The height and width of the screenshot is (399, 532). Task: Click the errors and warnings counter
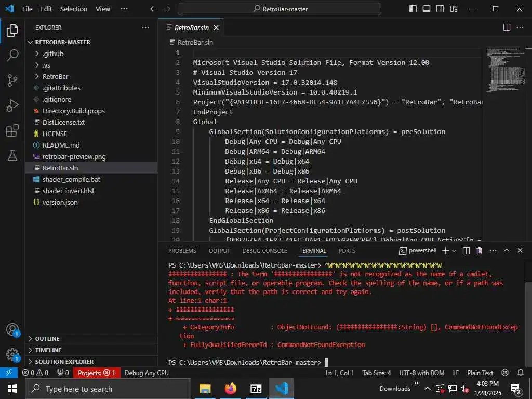(35, 373)
